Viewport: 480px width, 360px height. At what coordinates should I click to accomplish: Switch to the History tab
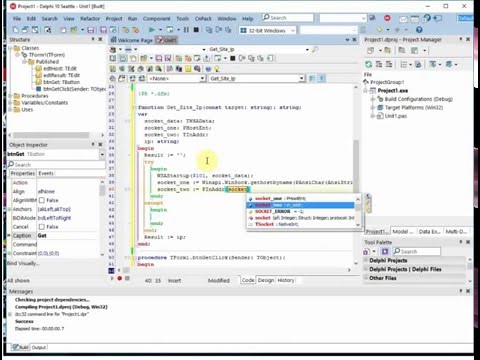286,280
